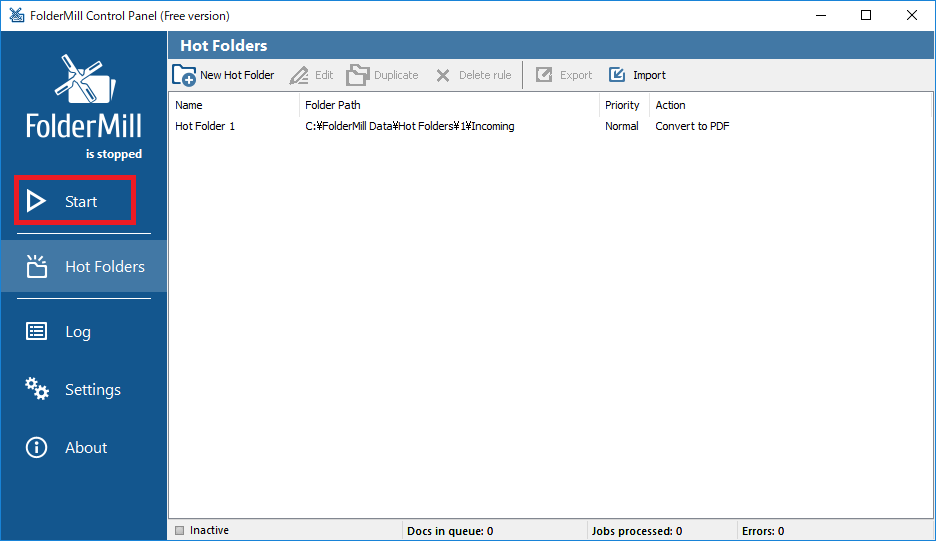This screenshot has height=541, width=936.
Task: Click the Duplicate folders icon
Action: (x=358, y=75)
